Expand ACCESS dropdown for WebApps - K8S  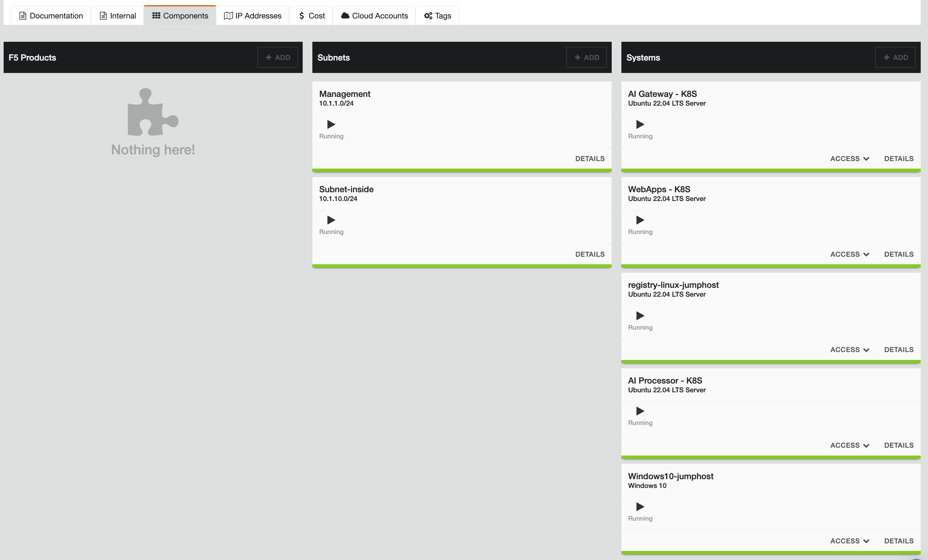coord(849,254)
